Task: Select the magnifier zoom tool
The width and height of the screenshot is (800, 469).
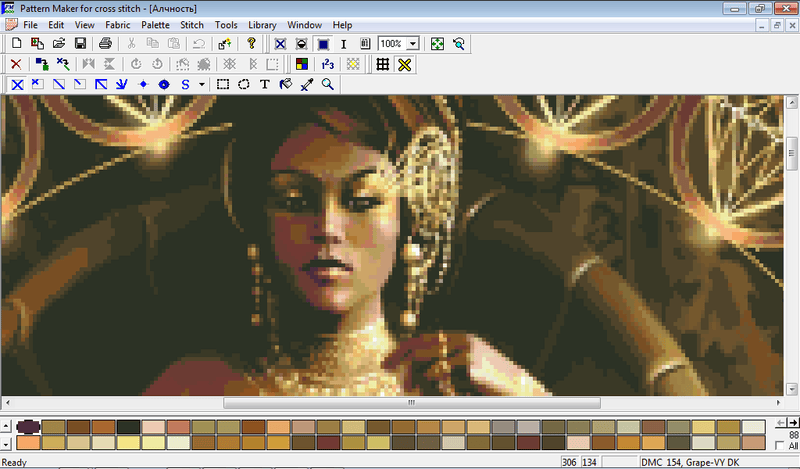Action: pos(326,85)
